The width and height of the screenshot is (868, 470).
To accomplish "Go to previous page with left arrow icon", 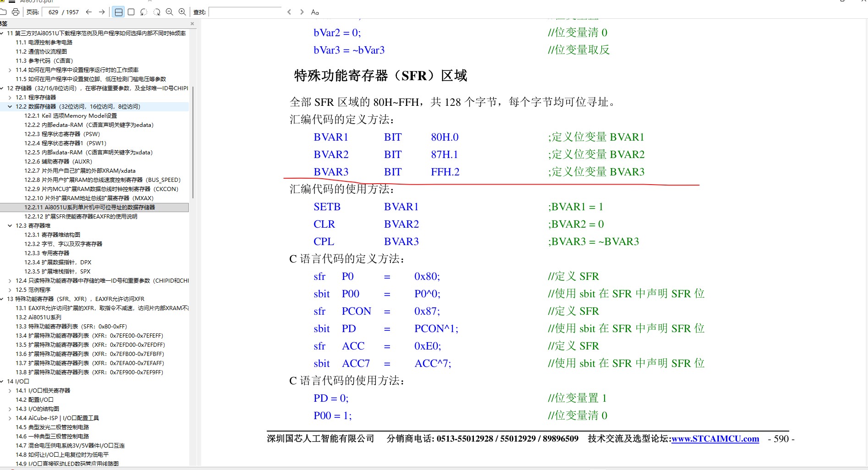I will point(88,12).
